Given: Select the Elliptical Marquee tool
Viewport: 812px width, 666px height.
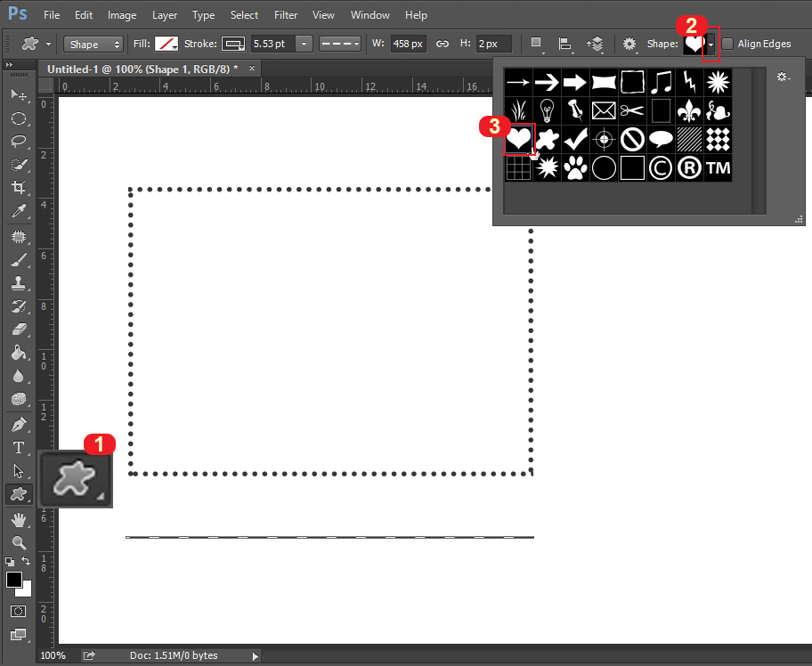Looking at the screenshot, I should point(19,118).
